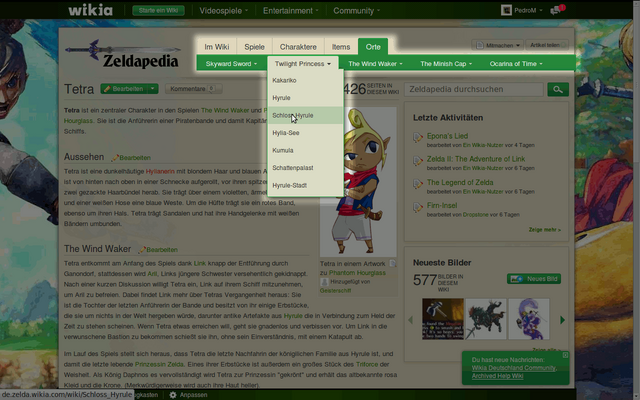Click the Anpassen gear icon

click(173, 395)
